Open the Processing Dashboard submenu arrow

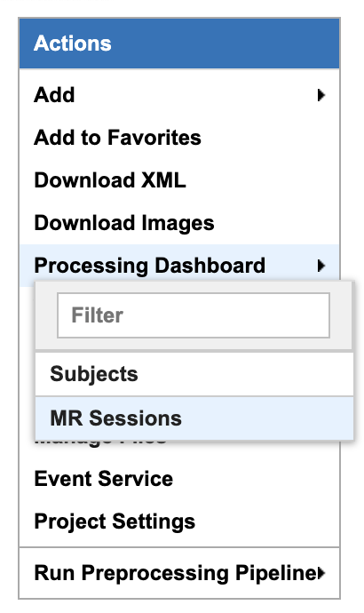321,266
